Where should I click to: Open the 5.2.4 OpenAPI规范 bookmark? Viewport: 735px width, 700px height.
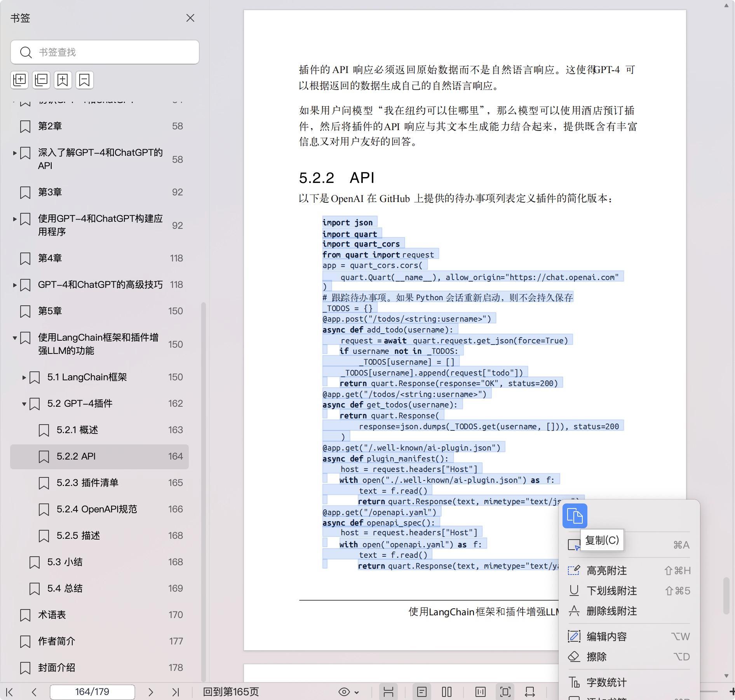(97, 509)
